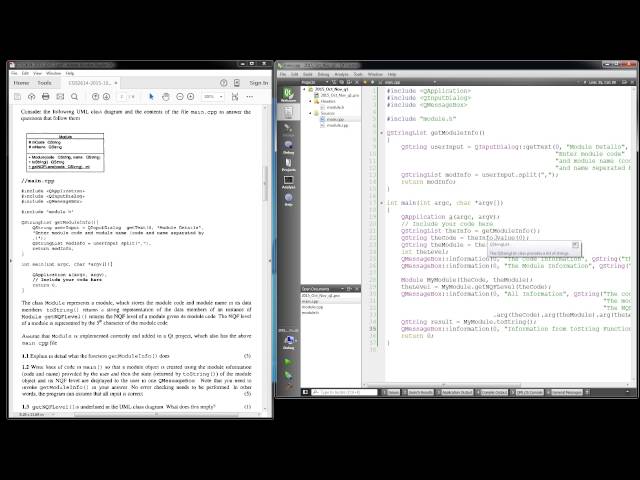Switch to the Tools tab in PDF reader
This screenshot has height=480, width=640.
point(44,83)
